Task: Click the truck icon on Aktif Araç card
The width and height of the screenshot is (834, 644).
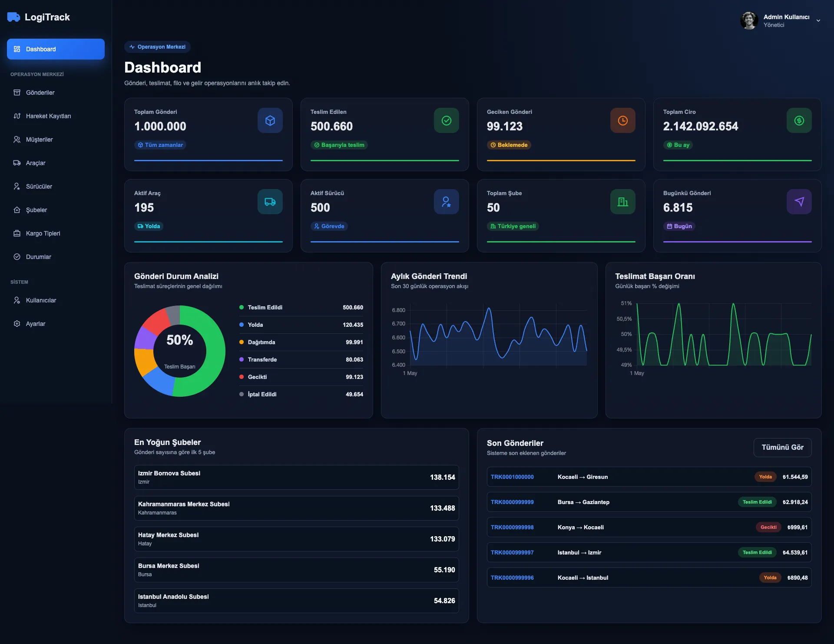Action: tap(270, 202)
